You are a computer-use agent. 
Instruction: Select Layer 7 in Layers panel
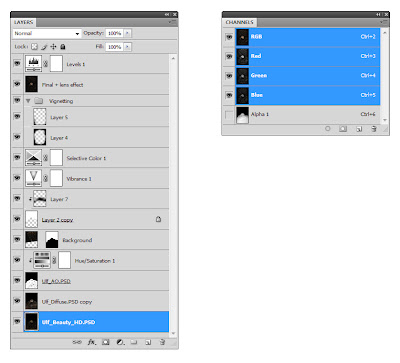(97, 199)
